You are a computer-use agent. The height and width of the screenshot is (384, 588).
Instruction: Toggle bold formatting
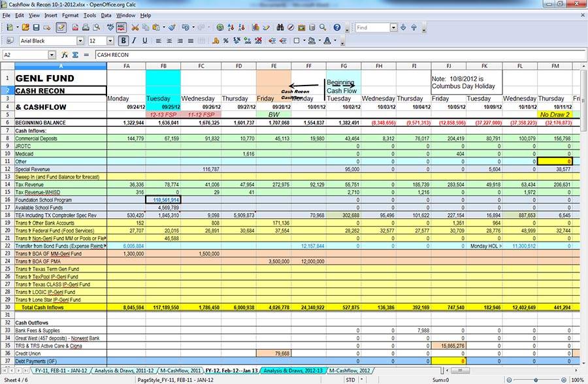point(123,40)
